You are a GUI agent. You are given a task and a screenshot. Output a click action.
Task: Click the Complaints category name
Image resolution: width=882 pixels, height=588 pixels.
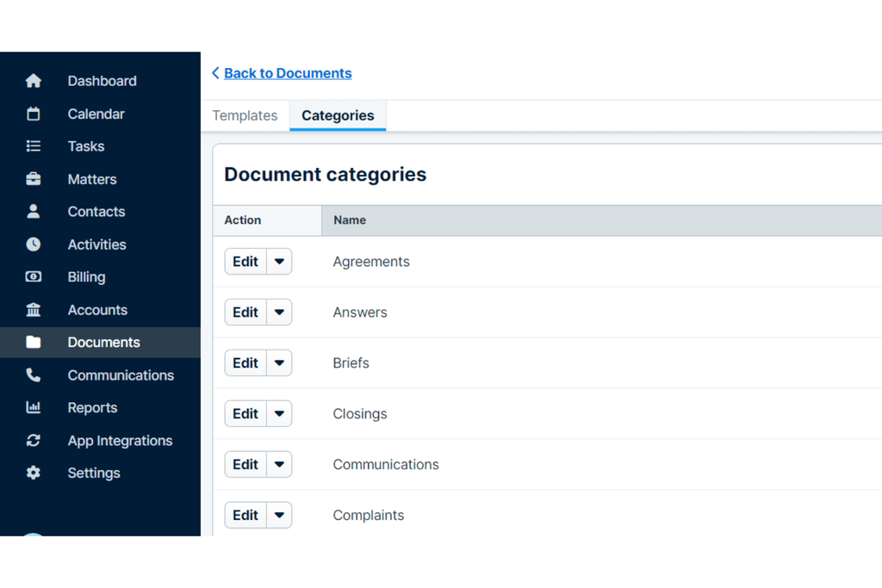pyautogui.click(x=369, y=516)
